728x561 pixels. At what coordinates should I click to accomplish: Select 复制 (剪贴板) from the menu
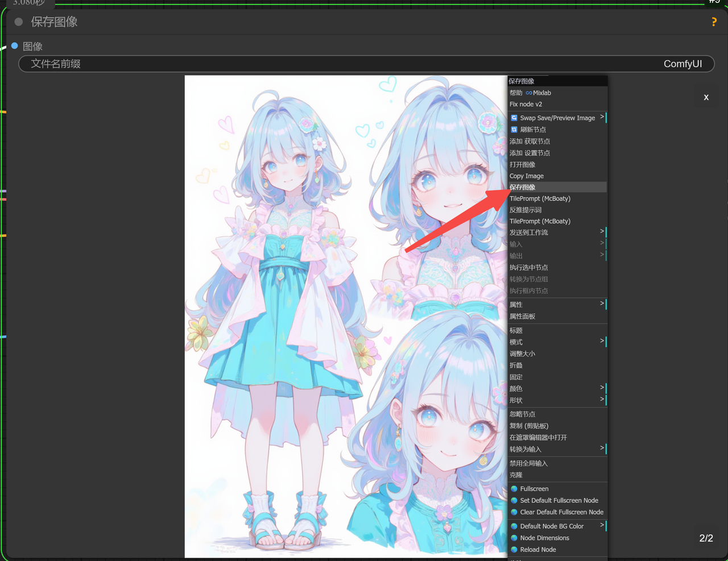(x=557, y=426)
